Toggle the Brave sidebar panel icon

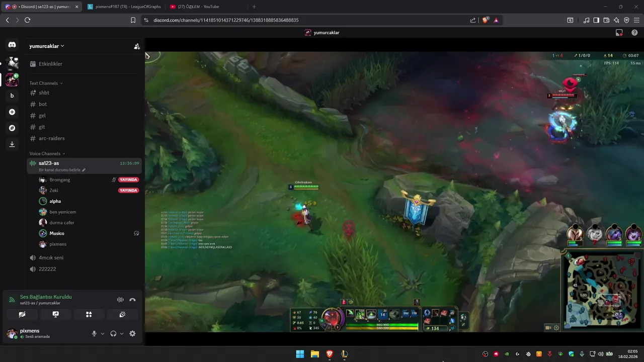[x=596, y=20]
